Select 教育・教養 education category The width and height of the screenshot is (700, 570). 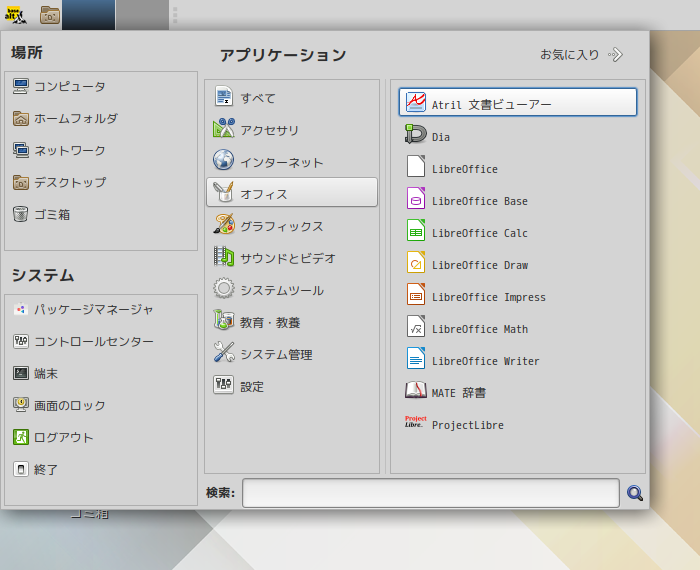pyautogui.click(x=292, y=322)
